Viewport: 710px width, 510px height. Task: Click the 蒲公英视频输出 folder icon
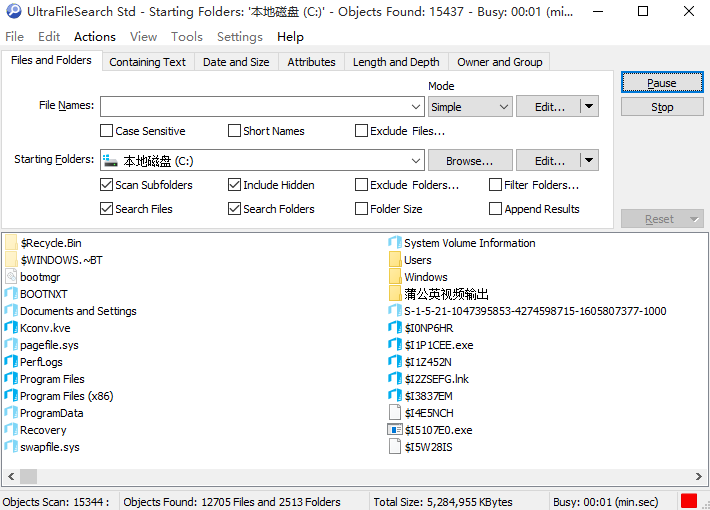click(395, 294)
